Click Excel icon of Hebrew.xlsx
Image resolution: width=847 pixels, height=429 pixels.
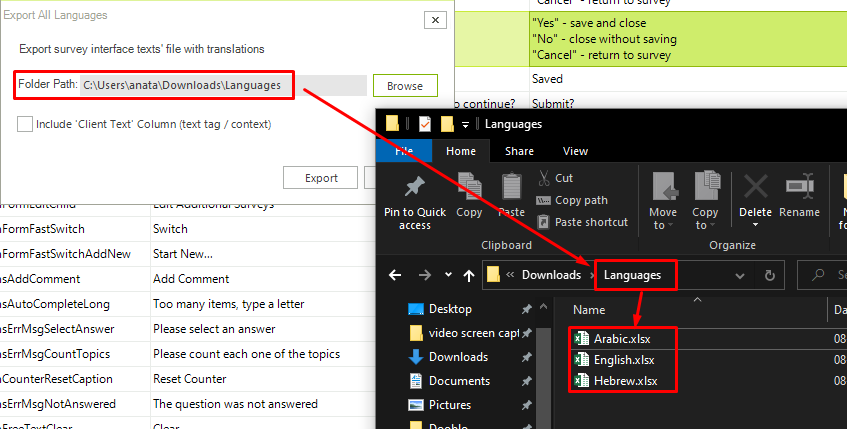581,380
